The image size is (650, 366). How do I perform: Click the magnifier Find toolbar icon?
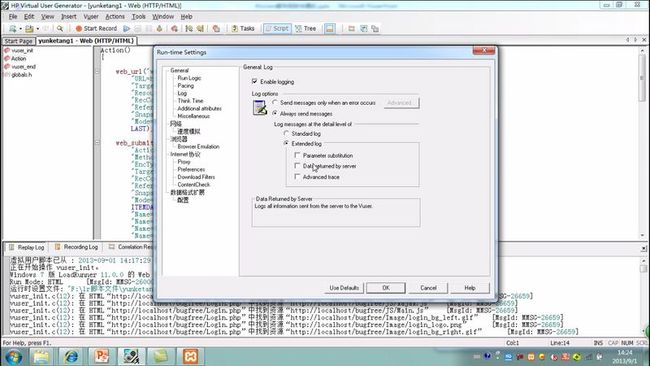point(60,28)
